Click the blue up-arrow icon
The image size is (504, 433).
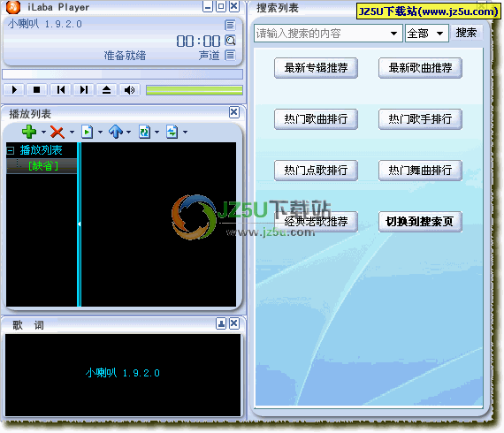point(116,132)
